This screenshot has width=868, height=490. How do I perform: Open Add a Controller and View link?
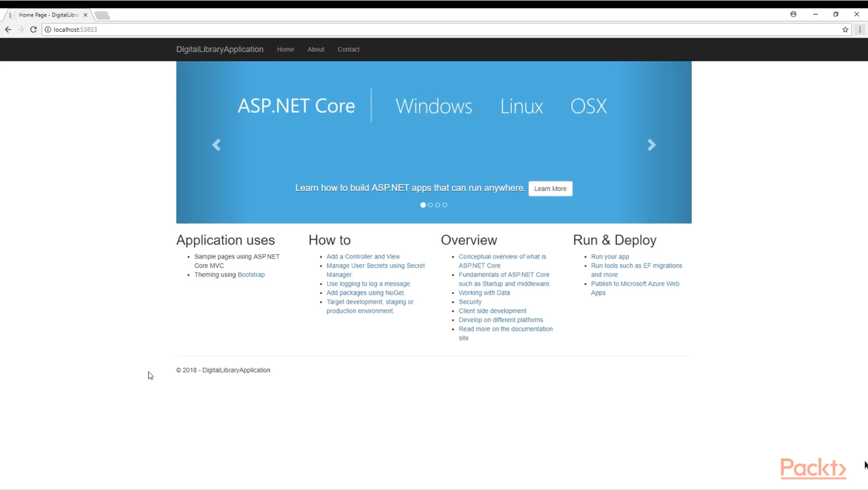point(363,256)
